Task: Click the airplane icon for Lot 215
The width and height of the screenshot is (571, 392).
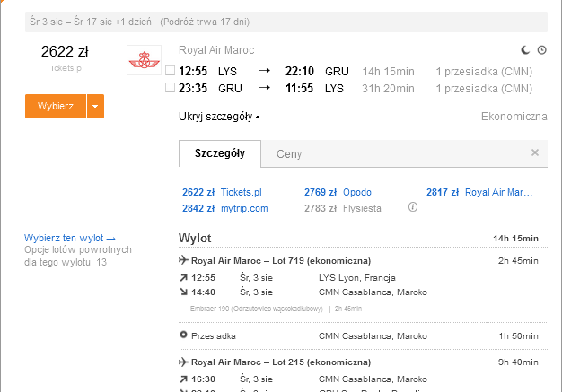Action: pyautogui.click(x=183, y=362)
